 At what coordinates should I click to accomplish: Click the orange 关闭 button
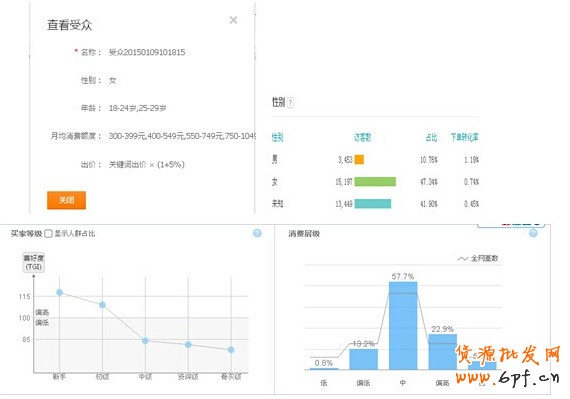[x=67, y=200]
